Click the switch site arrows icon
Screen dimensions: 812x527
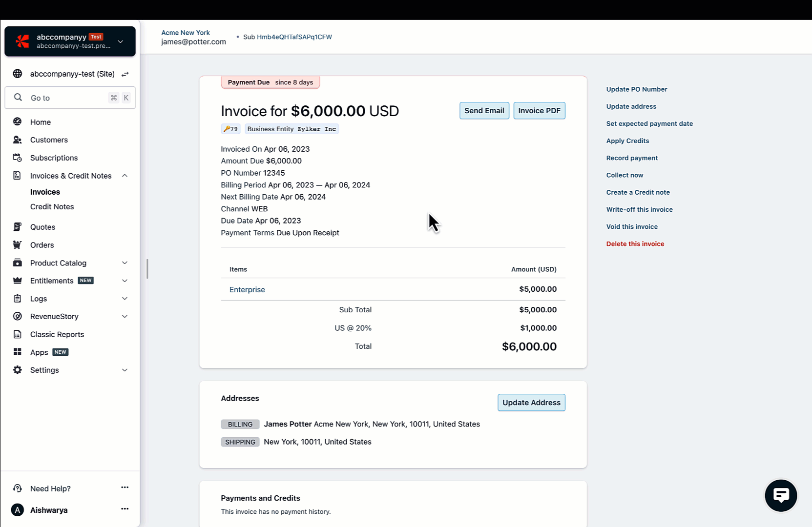(x=125, y=74)
